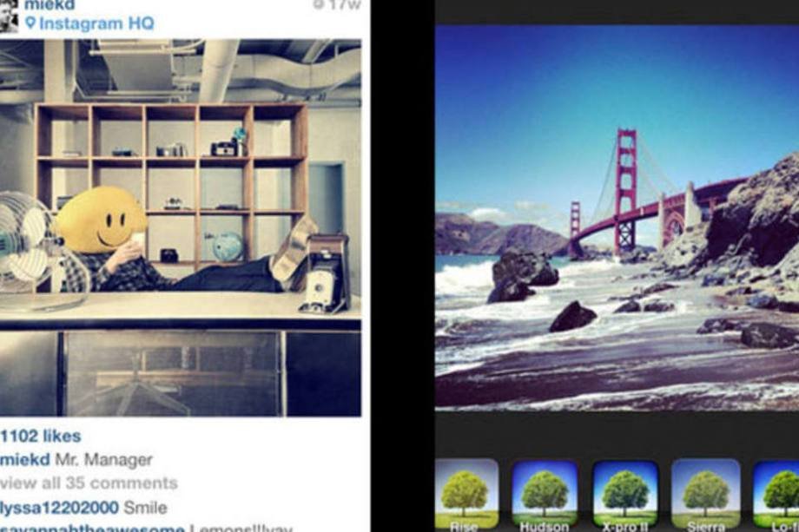The width and height of the screenshot is (799, 532).
Task: Open lyssa12202000 commenter profile
Action: click(x=59, y=508)
